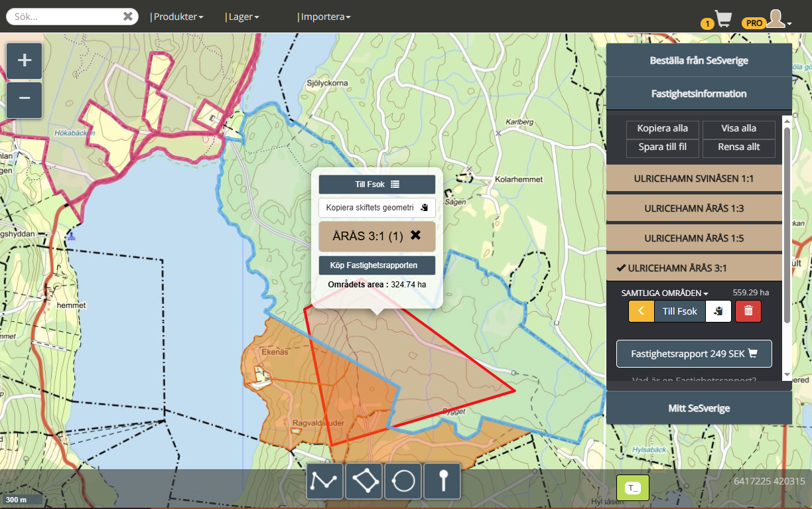
Task: Click the green T_ text button
Action: [x=633, y=488]
